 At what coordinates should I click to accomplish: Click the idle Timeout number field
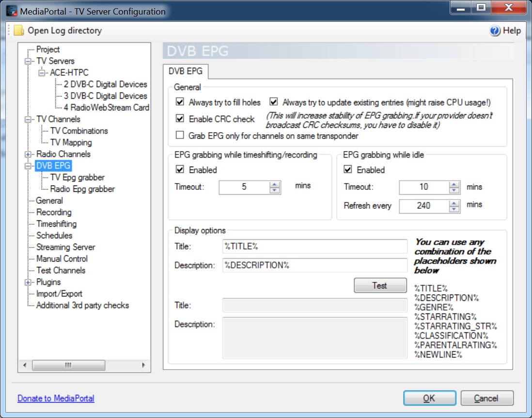[x=424, y=187]
